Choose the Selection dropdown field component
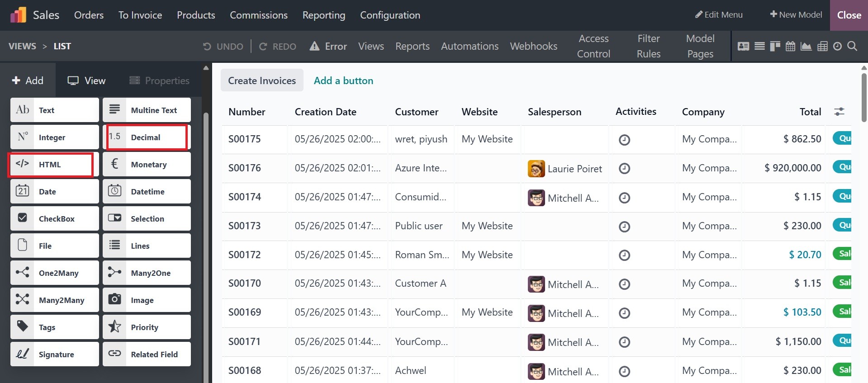868x383 pixels. [147, 218]
